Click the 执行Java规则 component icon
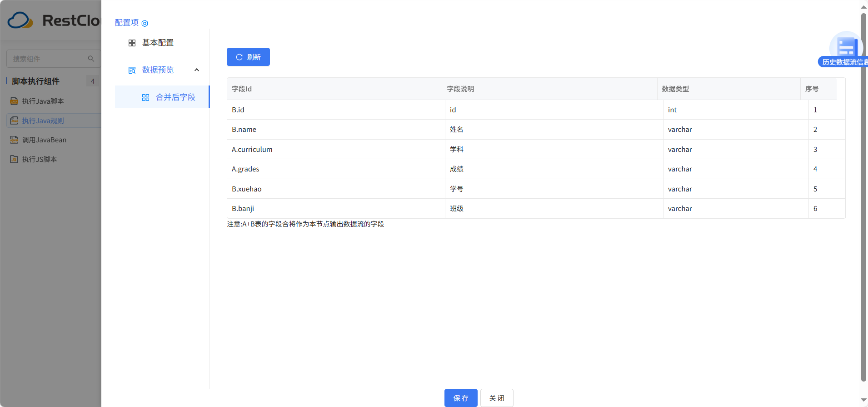 tap(14, 121)
